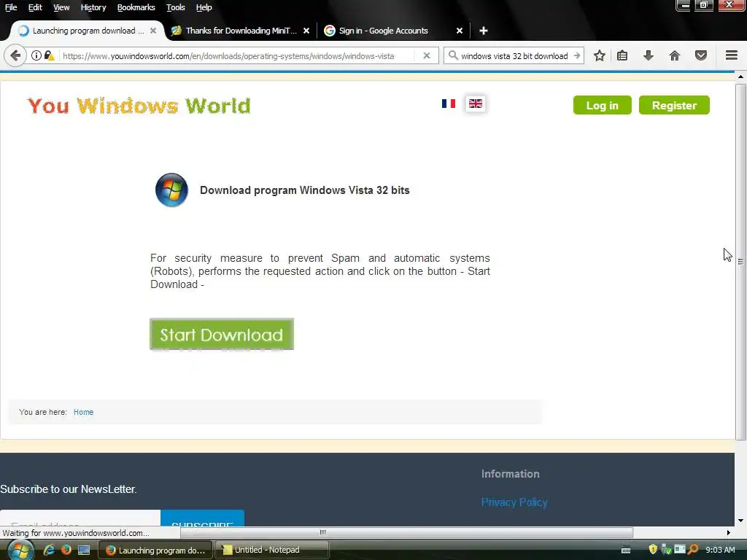Click the vertical scrollbar thumb
This screenshot has width=747, height=560.
pyautogui.click(x=740, y=262)
